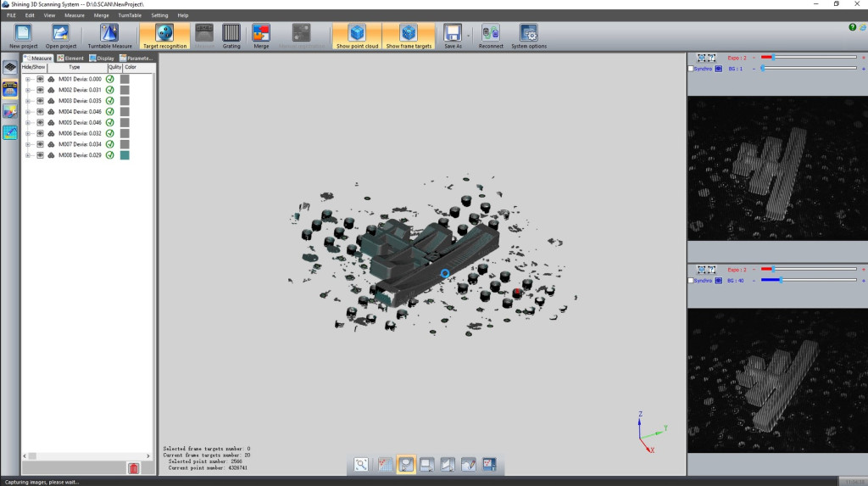
Task: Toggle the Target recognition tool
Action: click(x=164, y=33)
